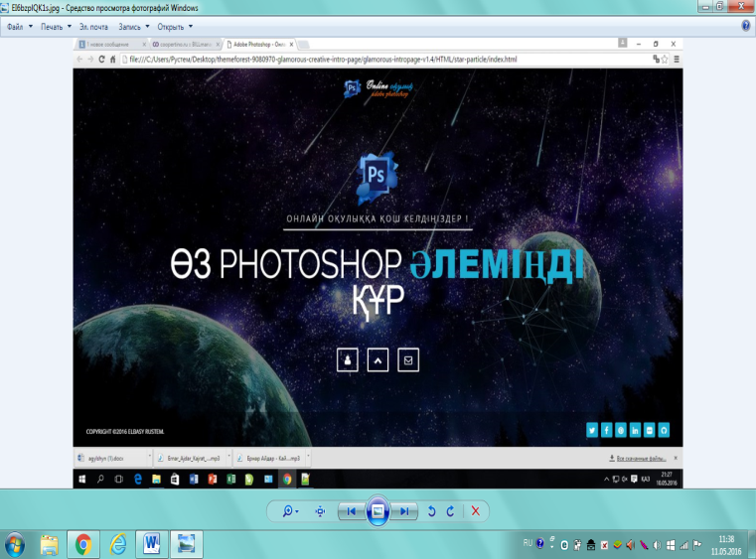
Task: Click the displayed photo of the Photoshop webpage
Action: (378, 263)
